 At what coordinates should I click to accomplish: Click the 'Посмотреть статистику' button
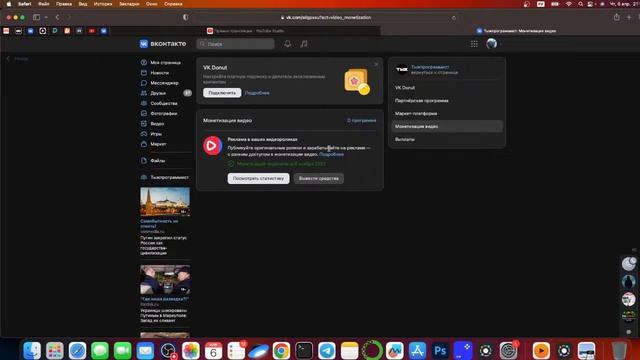point(258,178)
